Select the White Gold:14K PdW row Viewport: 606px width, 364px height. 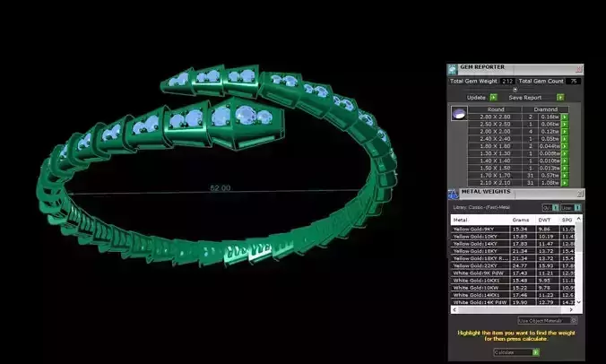pyautogui.click(x=513, y=302)
